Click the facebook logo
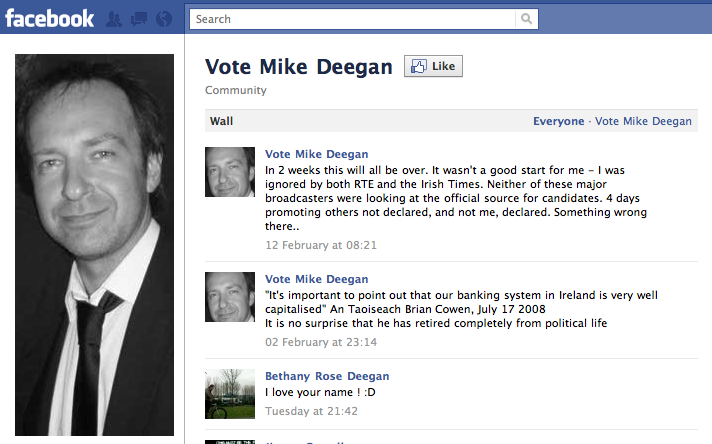The width and height of the screenshot is (712, 444). coord(49,19)
